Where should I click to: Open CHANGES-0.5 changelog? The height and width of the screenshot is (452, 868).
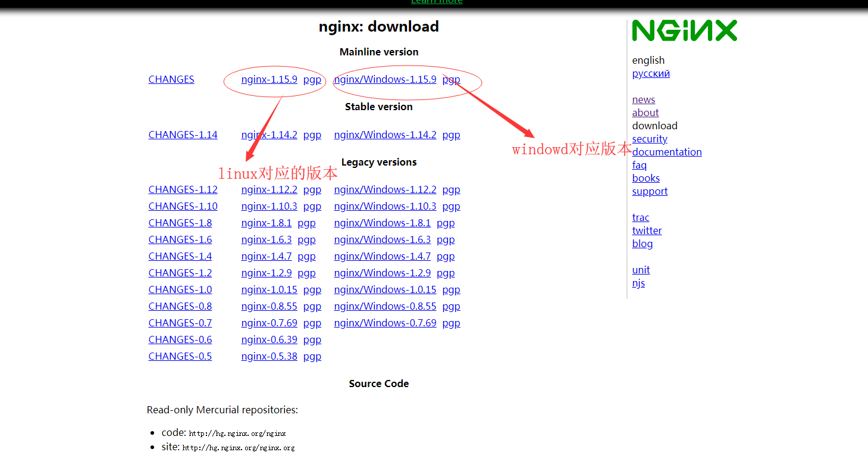[180, 356]
